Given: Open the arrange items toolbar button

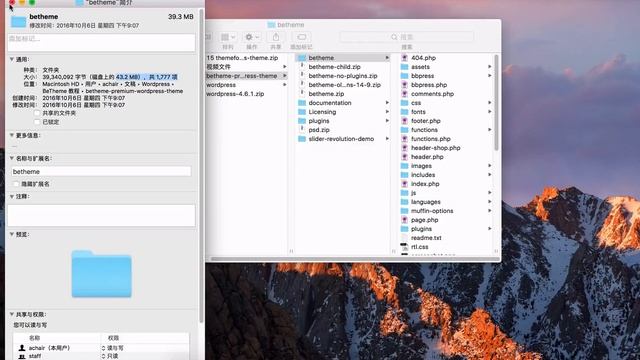Looking at the screenshot, I should (x=228, y=37).
